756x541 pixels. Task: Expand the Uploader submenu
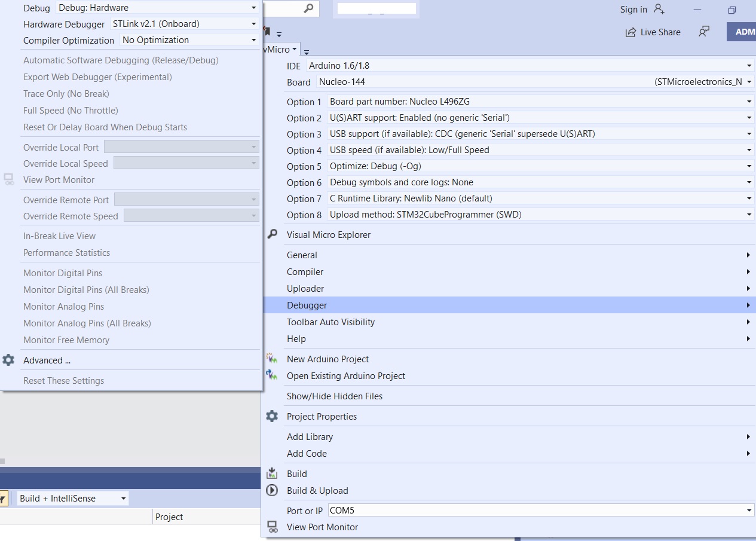click(508, 288)
